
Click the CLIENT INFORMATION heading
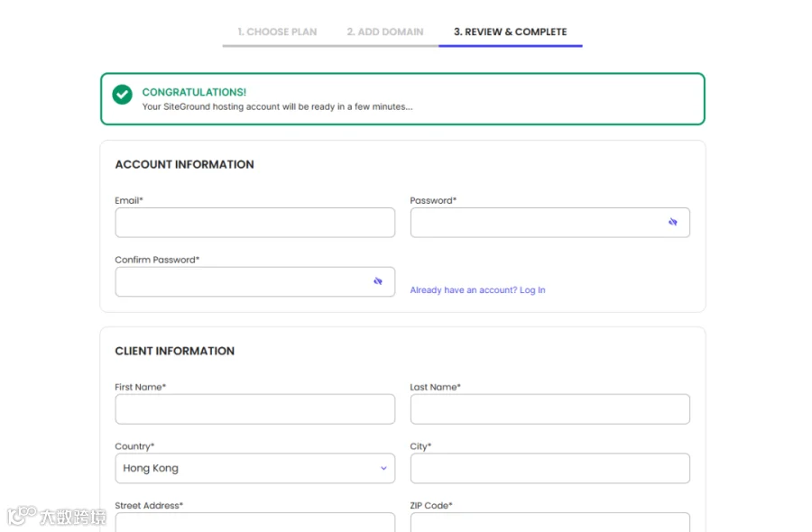pyautogui.click(x=174, y=351)
